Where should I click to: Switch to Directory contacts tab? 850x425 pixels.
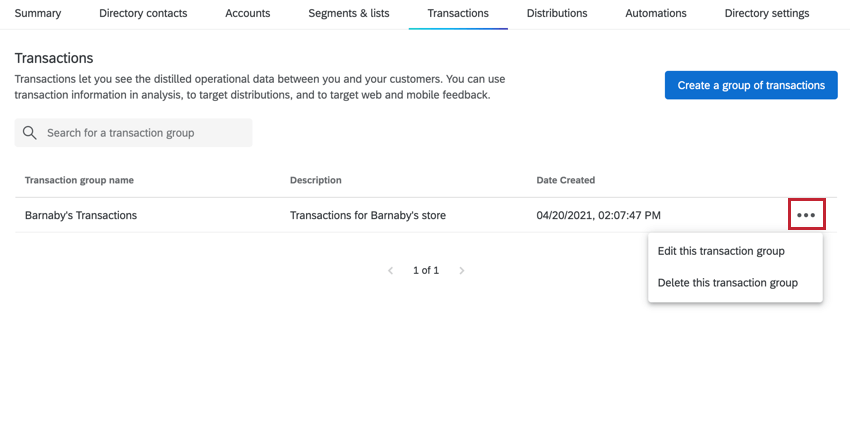tap(149, 14)
